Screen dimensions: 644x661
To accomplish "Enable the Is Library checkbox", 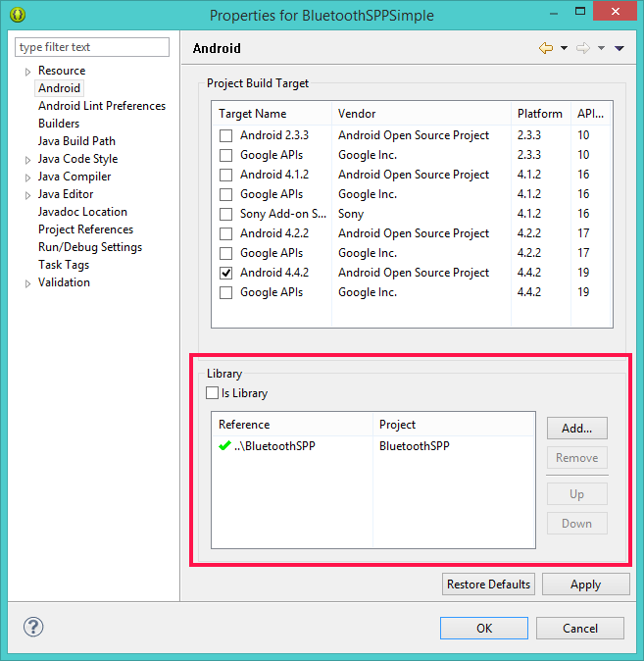I will pos(212,393).
